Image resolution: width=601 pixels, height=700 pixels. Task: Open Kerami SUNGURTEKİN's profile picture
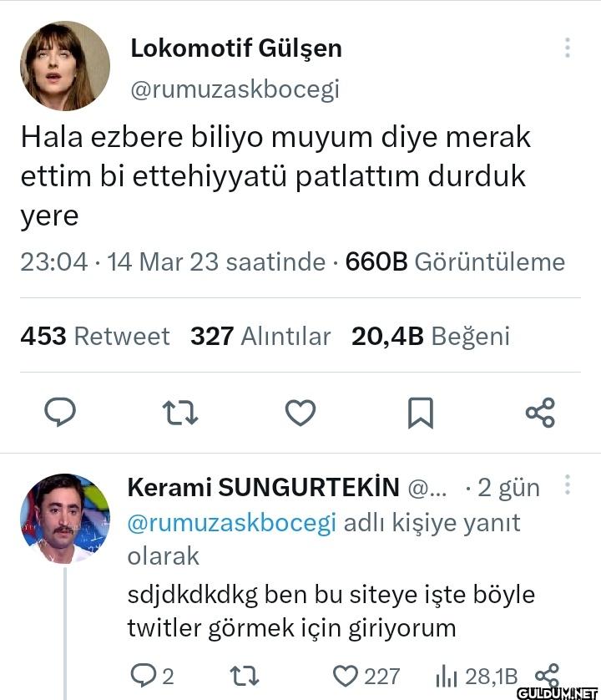65,518
